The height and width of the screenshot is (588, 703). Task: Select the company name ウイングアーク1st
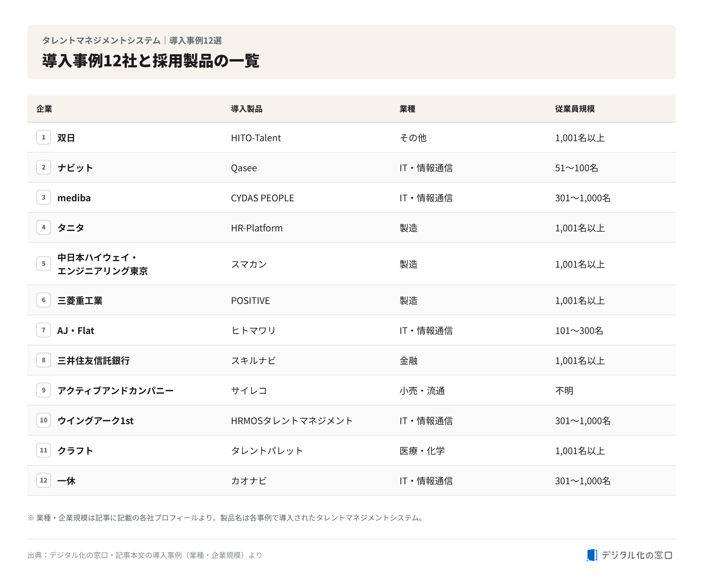[x=96, y=420]
